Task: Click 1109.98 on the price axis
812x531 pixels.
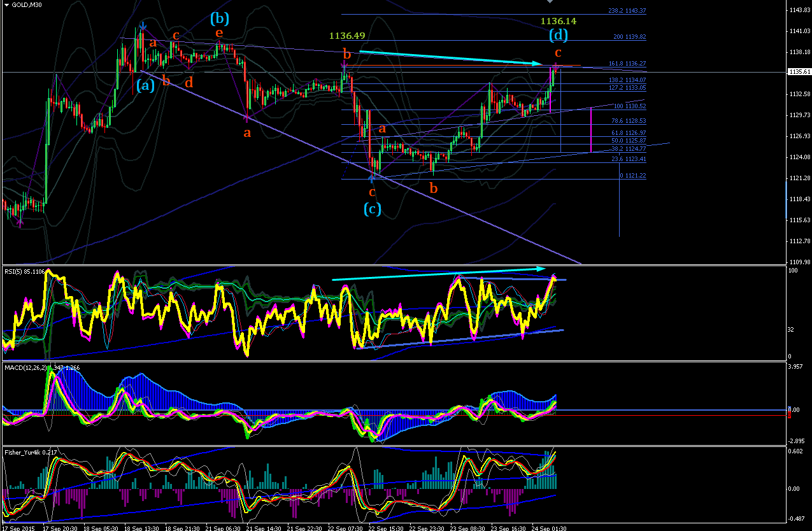Action: point(799,262)
